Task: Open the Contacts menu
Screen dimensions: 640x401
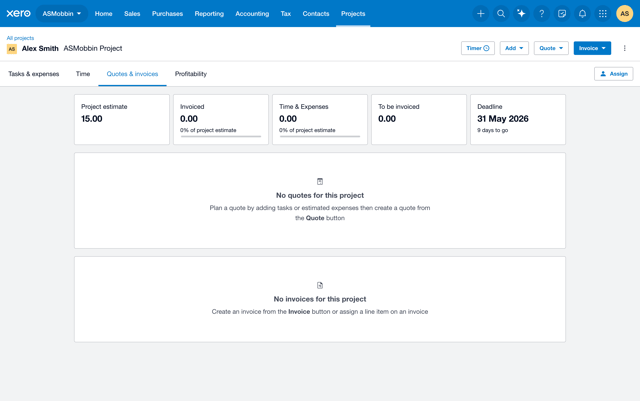Action: pyautogui.click(x=316, y=13)
